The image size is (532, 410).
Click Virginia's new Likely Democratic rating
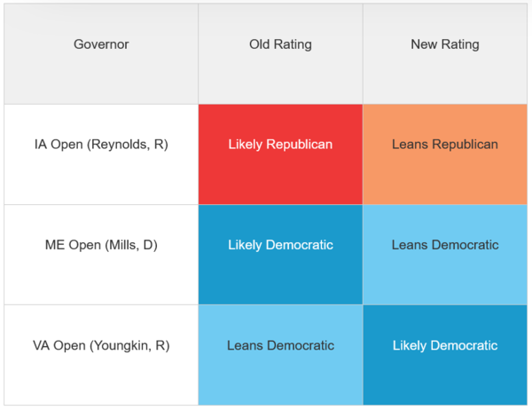click(x=445, y=355)
